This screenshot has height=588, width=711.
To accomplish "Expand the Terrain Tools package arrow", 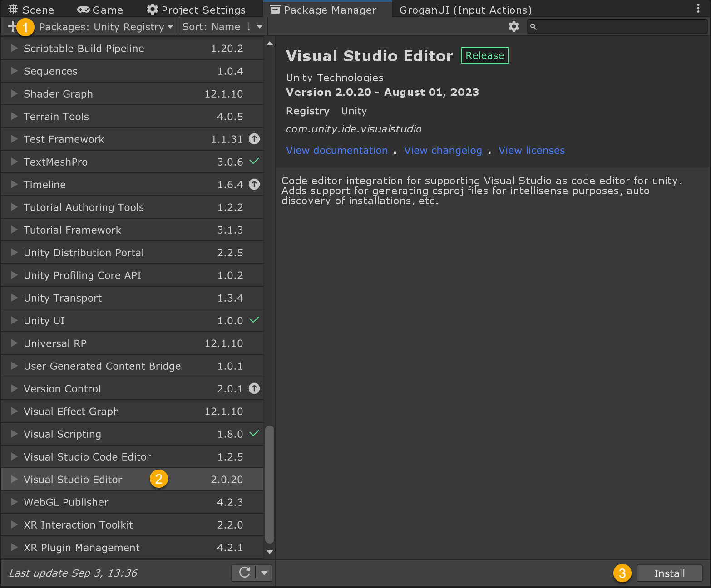I will click(14, 116).
